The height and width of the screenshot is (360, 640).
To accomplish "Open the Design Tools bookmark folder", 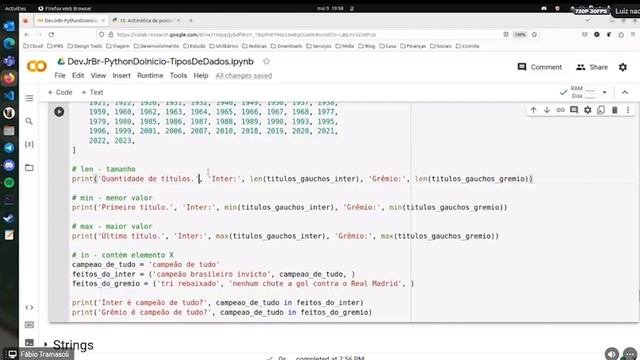I will click(x=85, y=46).
